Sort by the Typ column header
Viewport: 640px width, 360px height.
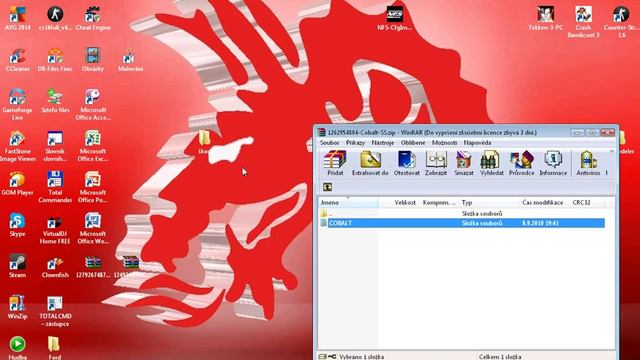pos(489,202)
